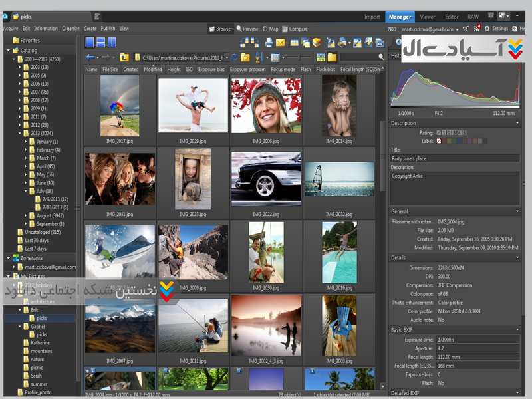Click the Browser view icon

coord(212,29)
